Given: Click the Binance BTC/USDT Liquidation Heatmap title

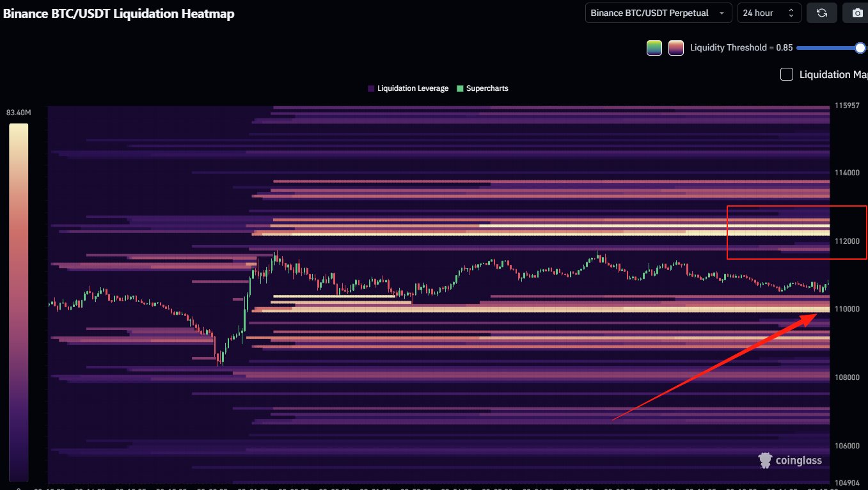Looking at the screenshot, I should click(118, 13).
